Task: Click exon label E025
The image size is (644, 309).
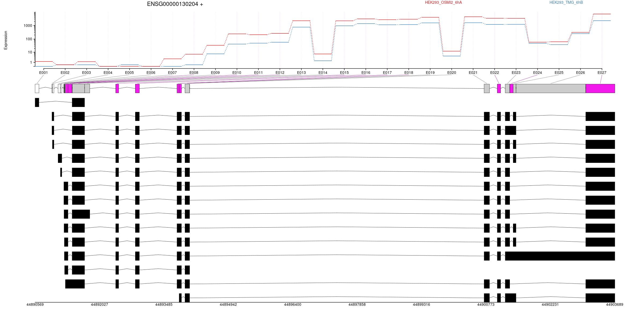Action: coord(559,73)
